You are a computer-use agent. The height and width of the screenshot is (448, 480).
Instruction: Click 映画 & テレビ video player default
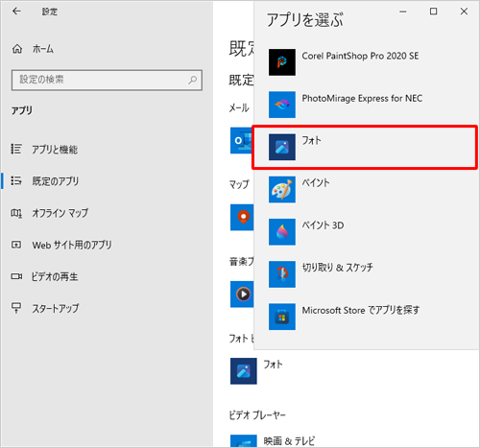click(273, 441)
